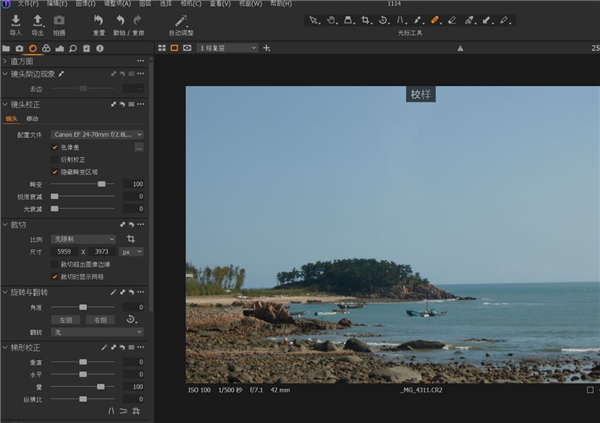Enable the 衍射校正 checkbox
Viewport: 600px width, 423px height.
[55, 159]
